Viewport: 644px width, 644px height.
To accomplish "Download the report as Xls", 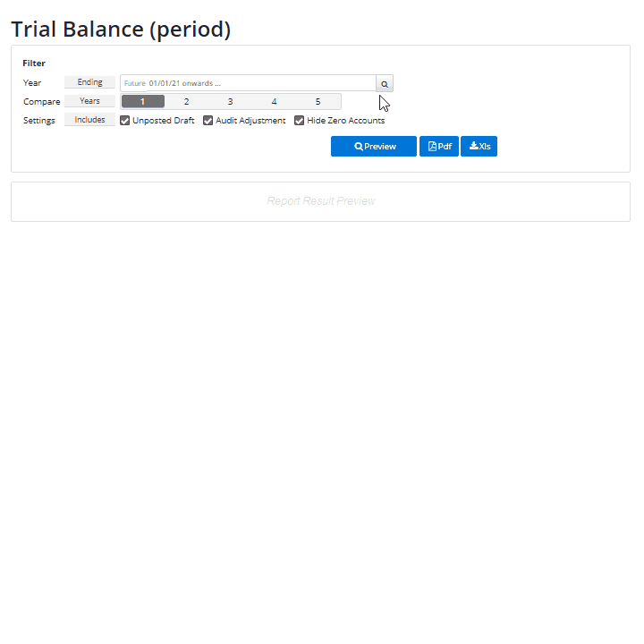I will point(479,146).
